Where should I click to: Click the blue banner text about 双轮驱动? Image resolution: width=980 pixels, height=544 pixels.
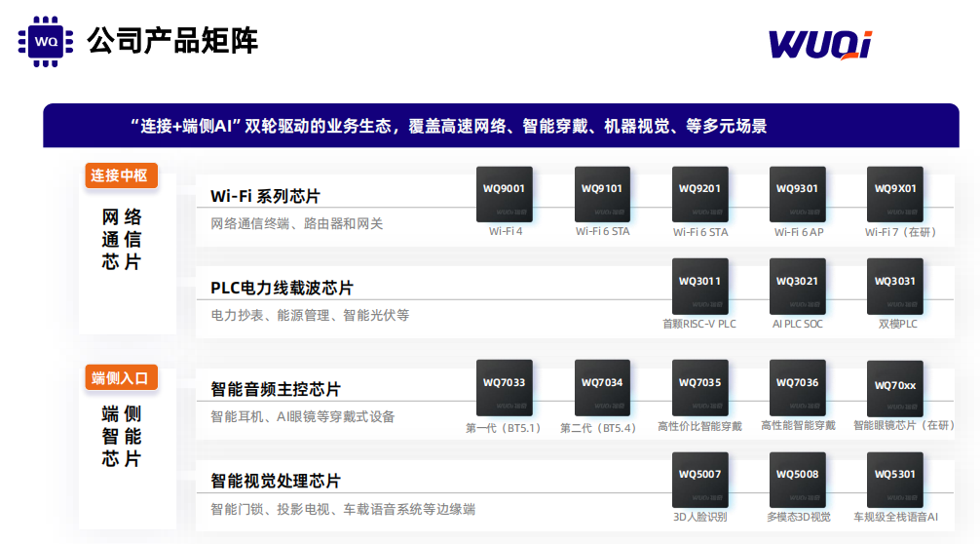[x=449, y=127]
